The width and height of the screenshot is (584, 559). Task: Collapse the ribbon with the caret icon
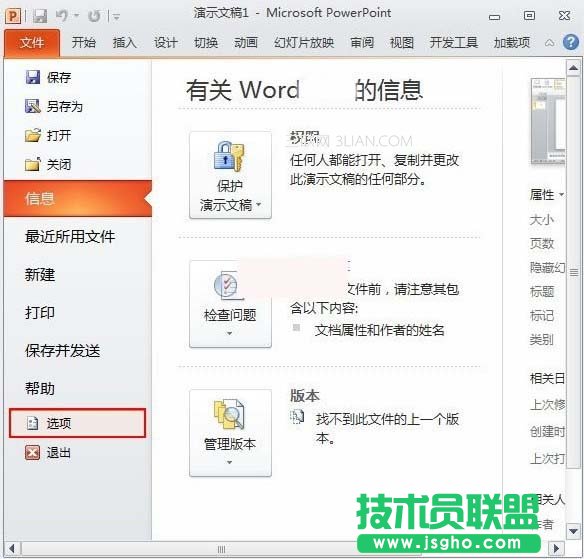click(550, 43)
